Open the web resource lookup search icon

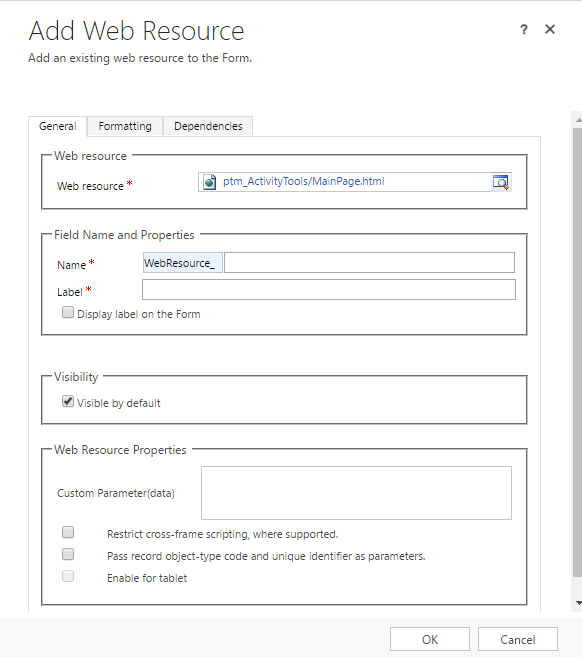pos(501,182)
